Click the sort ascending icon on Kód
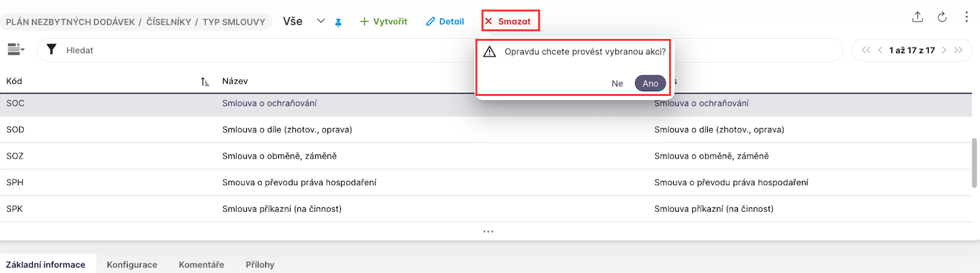 pos(205,82)
